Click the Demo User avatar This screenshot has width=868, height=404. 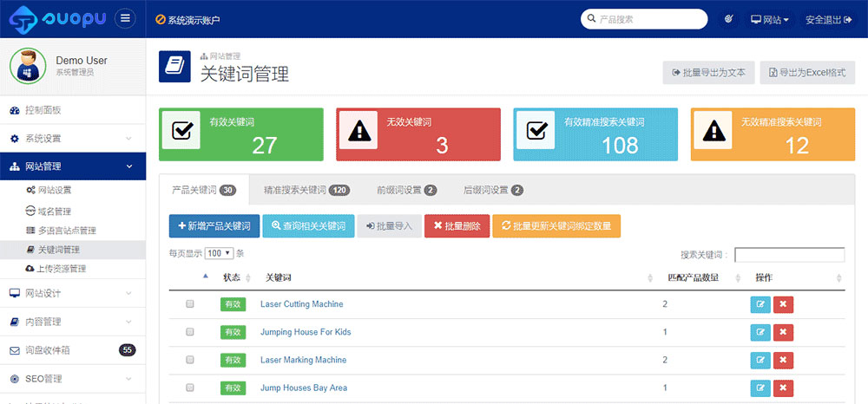pos(30,67)
